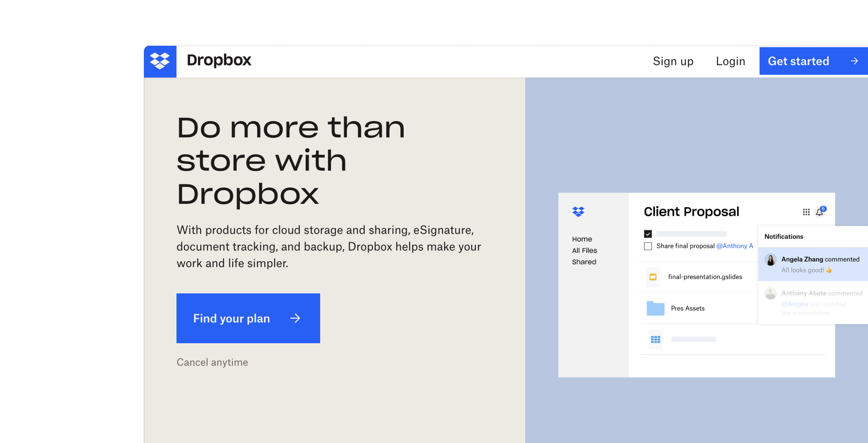Open Shared in the sidebar
The height and width of the screenshot is (443, 868).
[584, 262]
